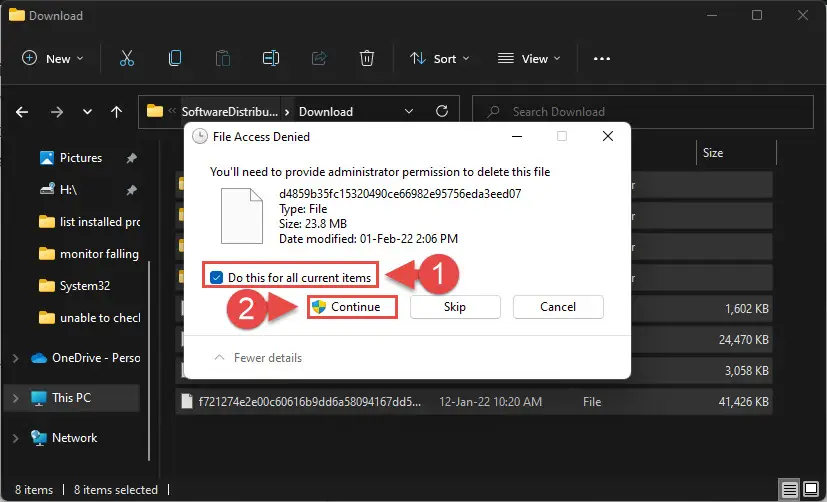The width and height of the screenshot is (827, 502).
Task: Click Continue to grant administrator permission
Action: tap(352, 307)
